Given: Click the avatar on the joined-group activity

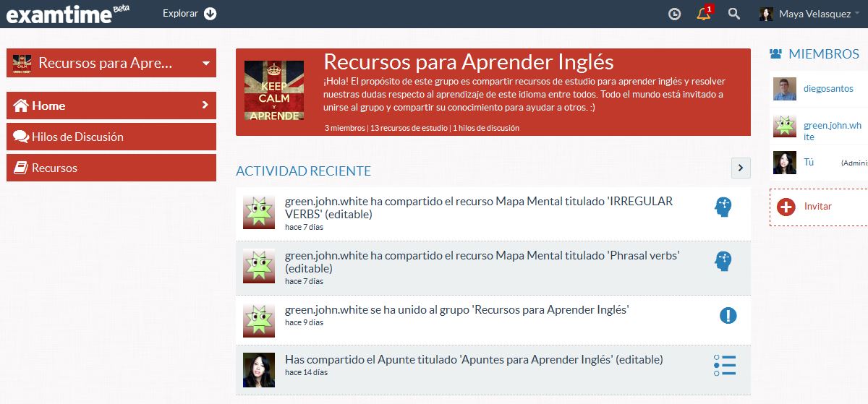Looking at the screenshot, I should (x=259, y=321).
